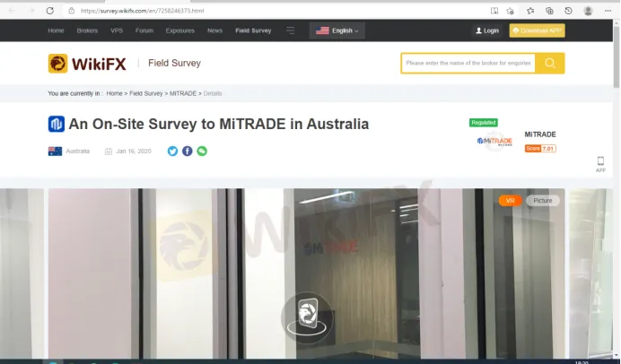Click the WikiFX logo

click(87, 64)
